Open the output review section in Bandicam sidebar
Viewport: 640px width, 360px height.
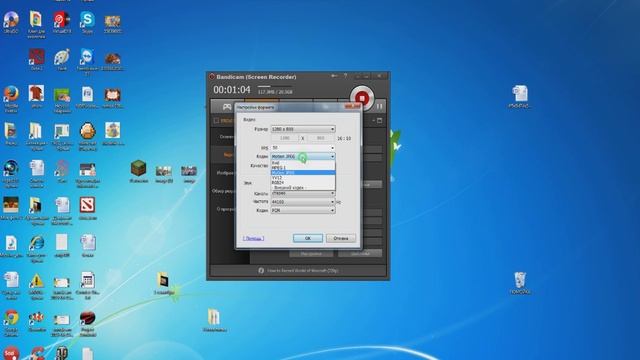coord(223,191)
